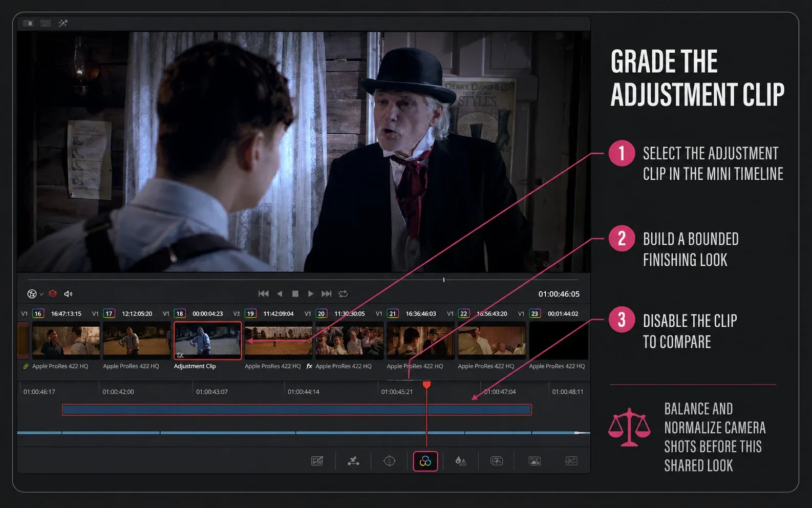This screenshot has width=812, height=508.
Task: Click the viewer scrub bar
Action: click(x=302, y=280)
